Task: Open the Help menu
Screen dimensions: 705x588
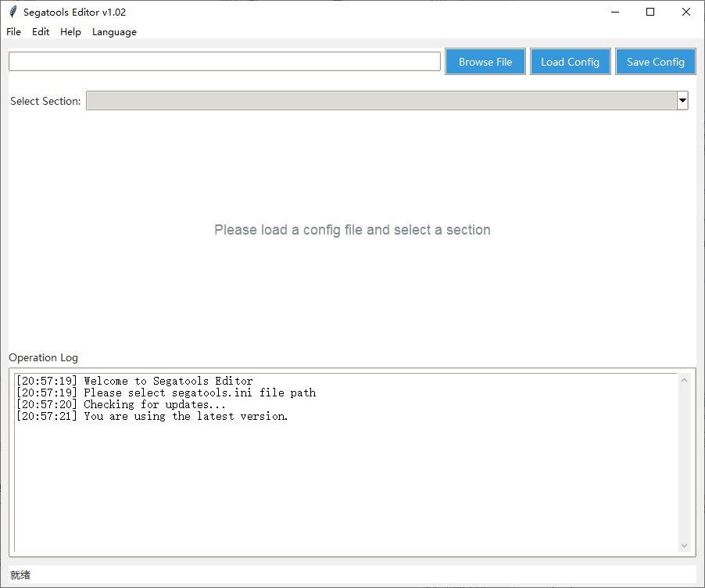Action: pos(70,32)
